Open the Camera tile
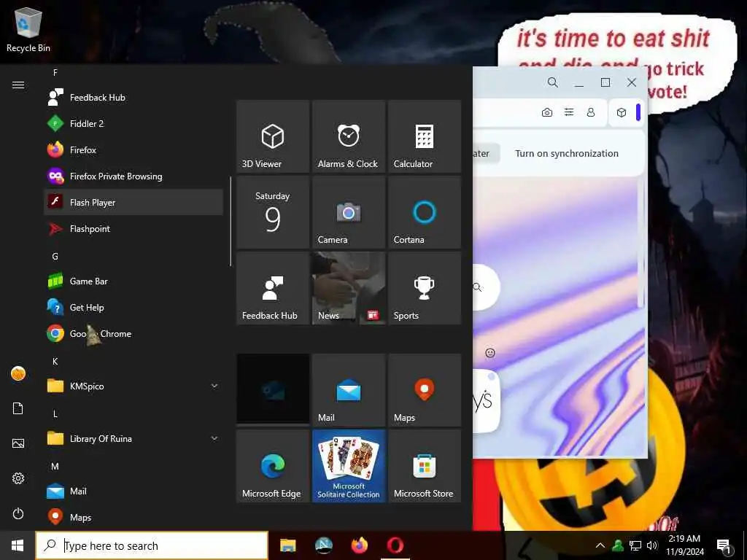Viewport: 747px width, 560px height. (349, 212)
